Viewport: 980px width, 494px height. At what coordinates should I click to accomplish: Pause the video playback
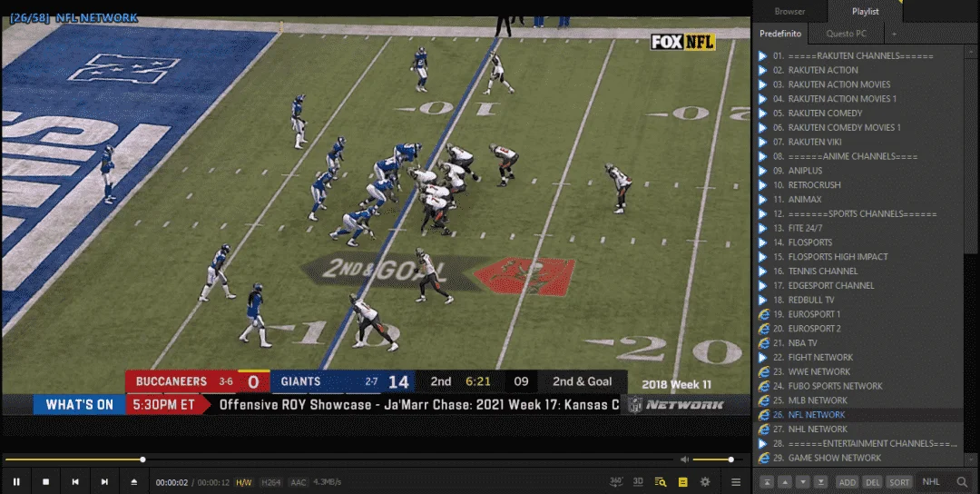pos(17,481)
